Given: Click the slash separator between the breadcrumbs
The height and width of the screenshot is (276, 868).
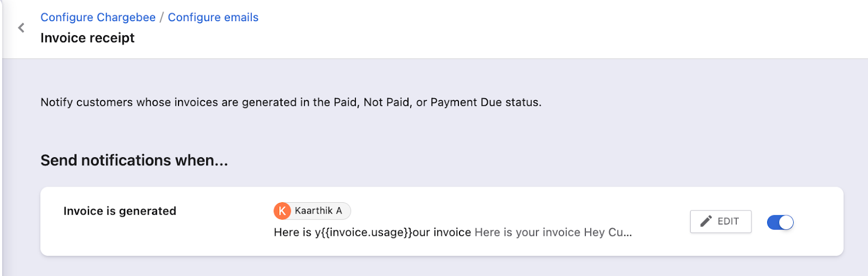Looking at the screenshot, I should pos(162,17).
